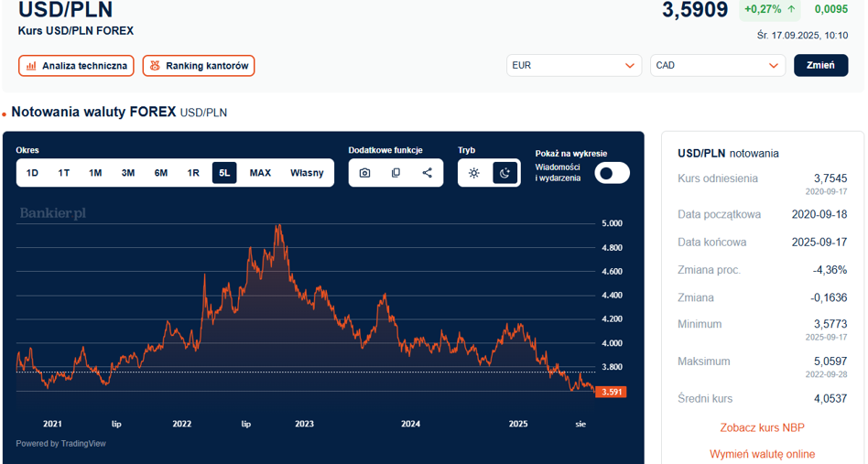
Task: Click the copy chart icon
Action: pos(396,173)
